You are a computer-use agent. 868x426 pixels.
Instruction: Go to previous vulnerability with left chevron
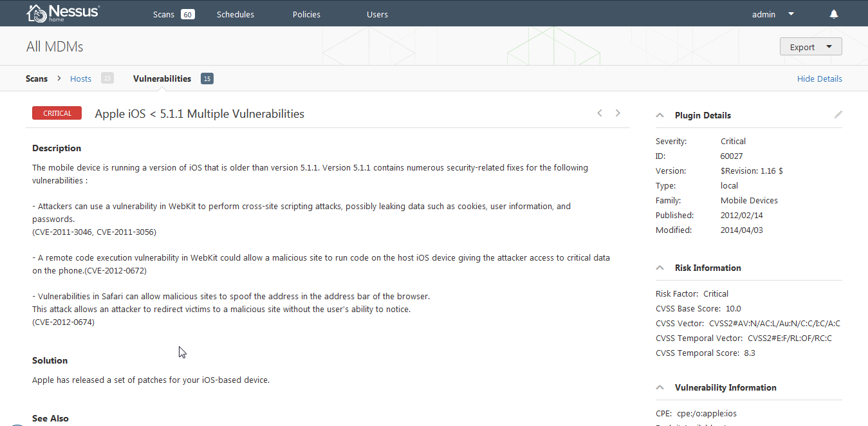[600, 113]
